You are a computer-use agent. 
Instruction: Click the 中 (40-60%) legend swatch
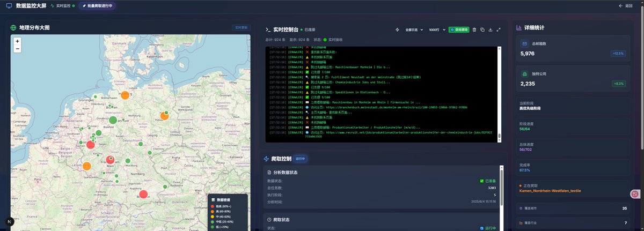coord(214,217)
